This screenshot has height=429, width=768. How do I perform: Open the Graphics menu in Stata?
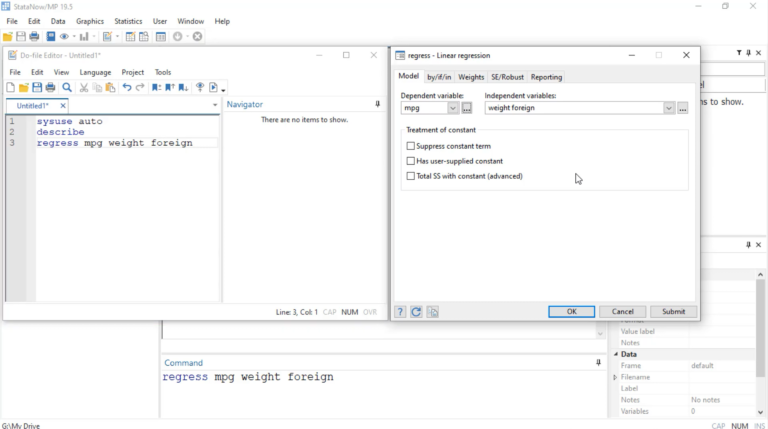[x=90, y=21]
